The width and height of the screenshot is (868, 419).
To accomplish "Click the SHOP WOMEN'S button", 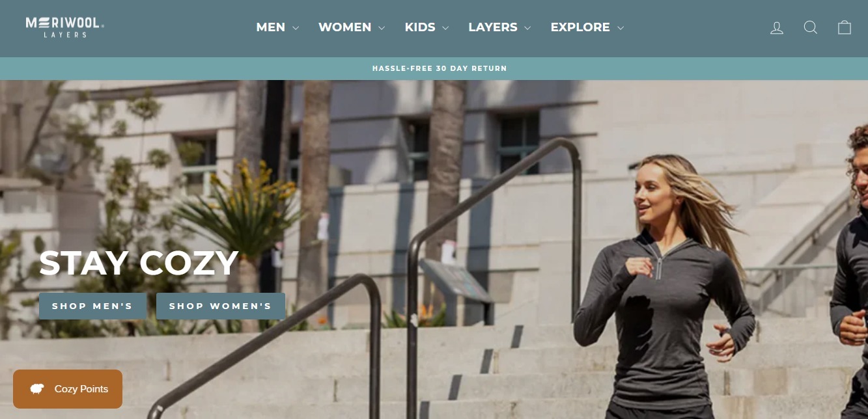I will pos(221,306).
